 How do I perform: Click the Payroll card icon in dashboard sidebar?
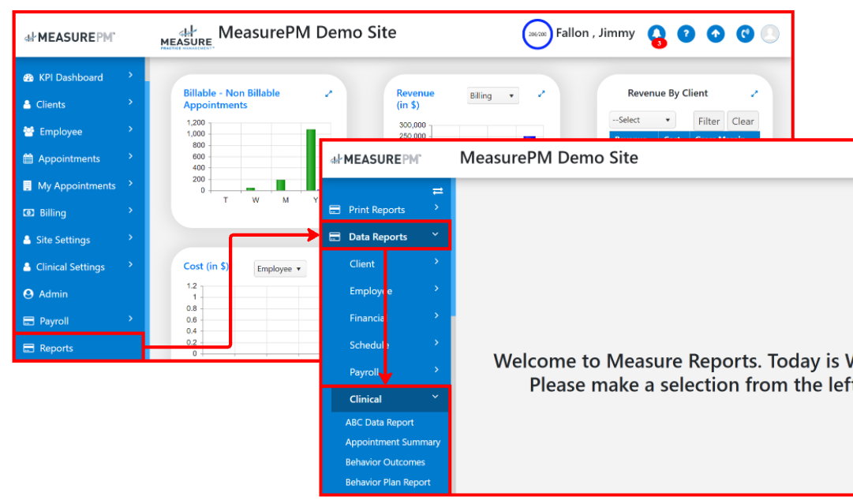[x=29, y=321]
